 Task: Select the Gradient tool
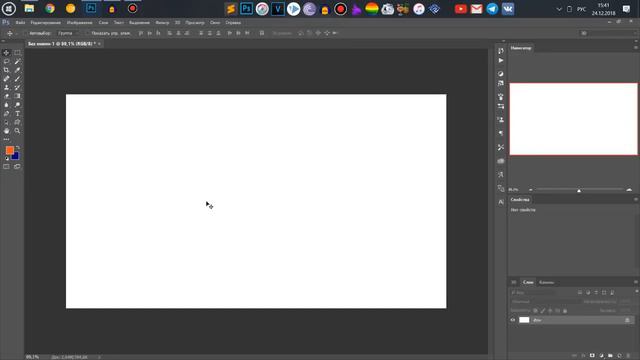click(x=17, y=96)
